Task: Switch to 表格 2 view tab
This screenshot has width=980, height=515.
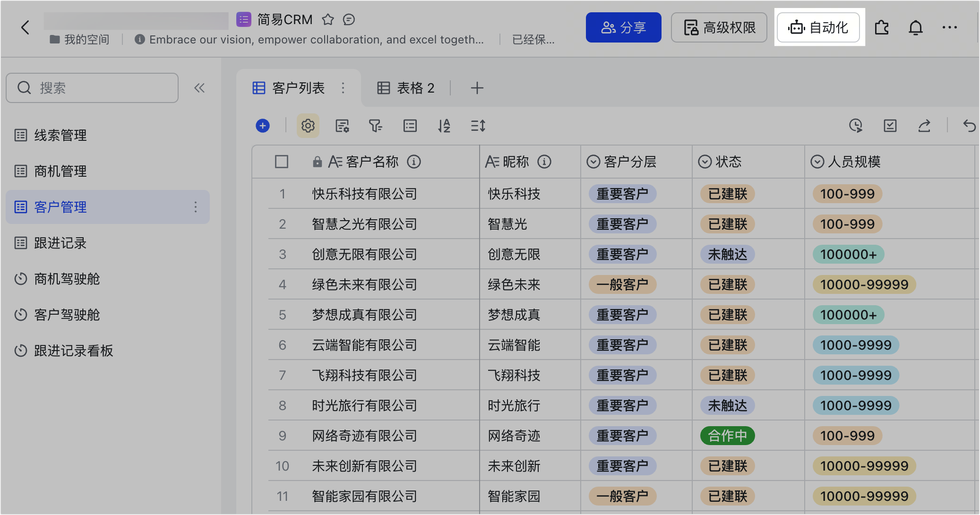Action: point(405,88)
